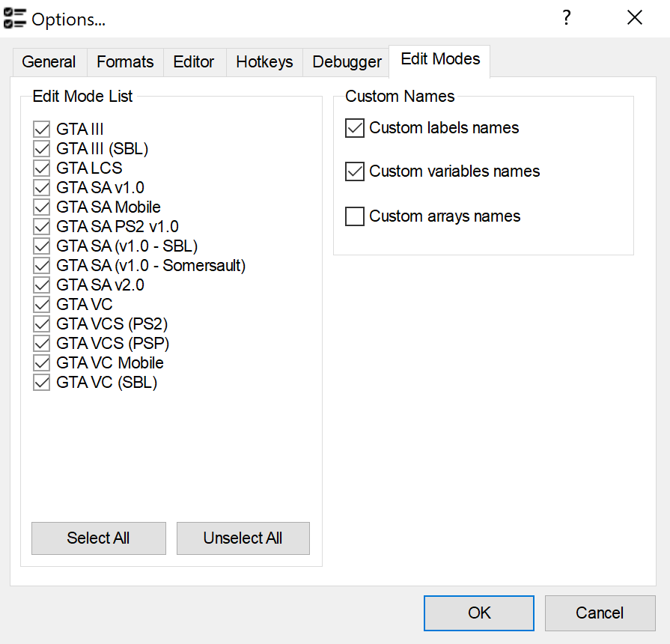The width and height of the screenshot is (670, 644).
Task: Open the Formats tab
Action: pyautogui.click(x=125, y=62)
